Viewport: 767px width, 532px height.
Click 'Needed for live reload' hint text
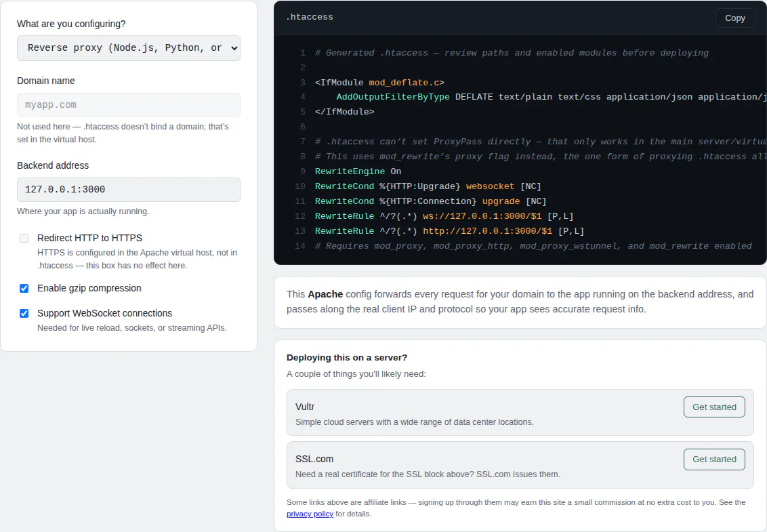131,328
